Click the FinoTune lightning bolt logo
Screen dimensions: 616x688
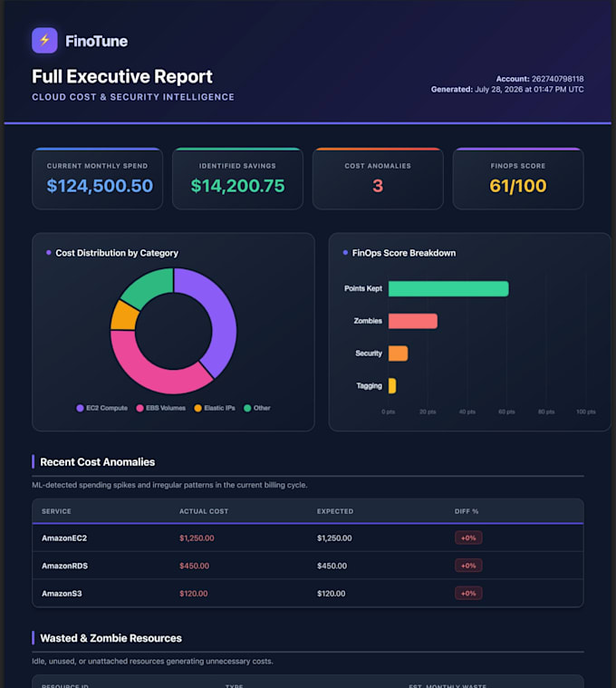44,41
